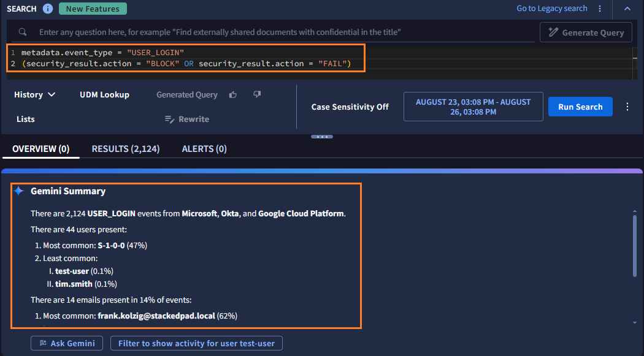Open the kebab menu beside Legacy search
Screen dimensions: 644x356
click(599, 9)
